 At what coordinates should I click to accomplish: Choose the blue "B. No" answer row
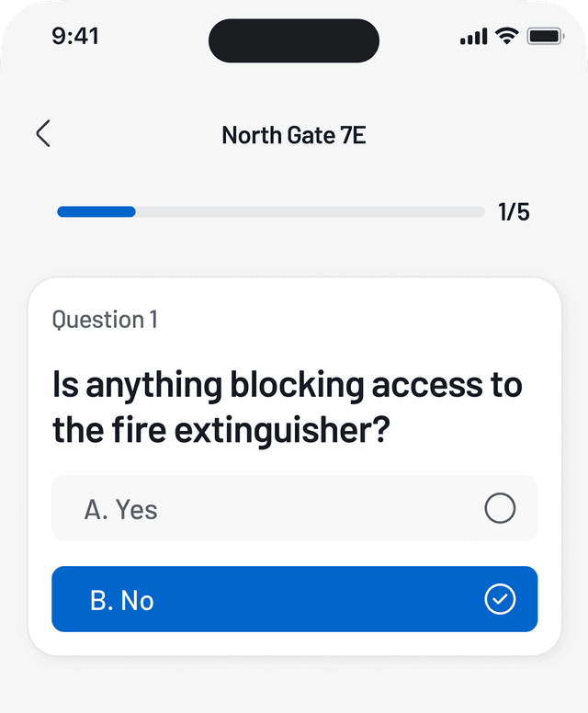point(294,599)
